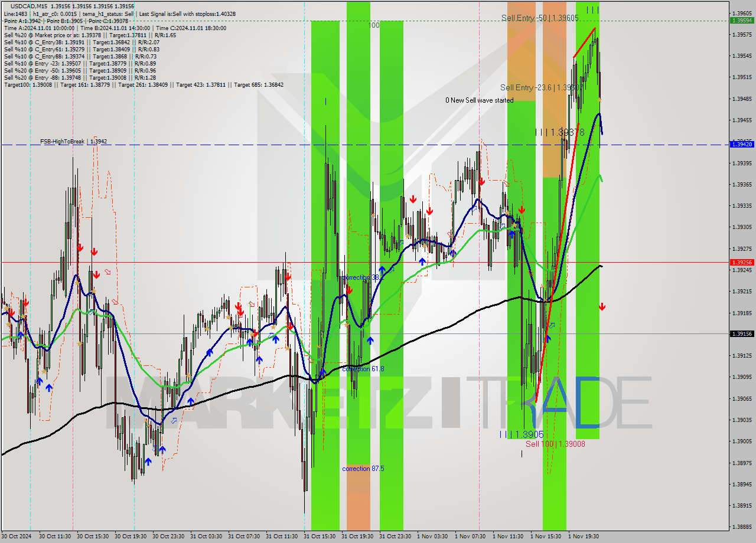
Task: Select 'Sell %20 @ Market price' line
Action: pos(90,35)
